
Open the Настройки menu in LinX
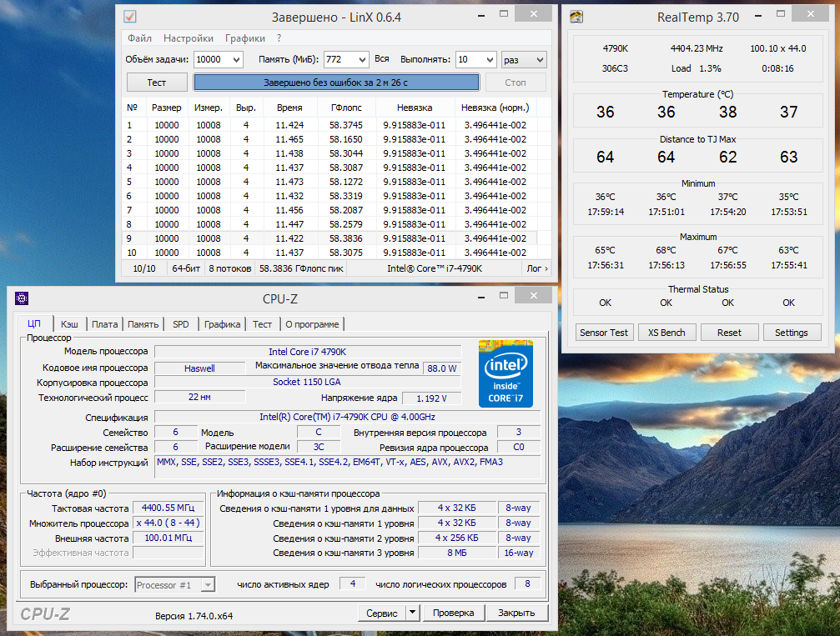tap(189, 38)
